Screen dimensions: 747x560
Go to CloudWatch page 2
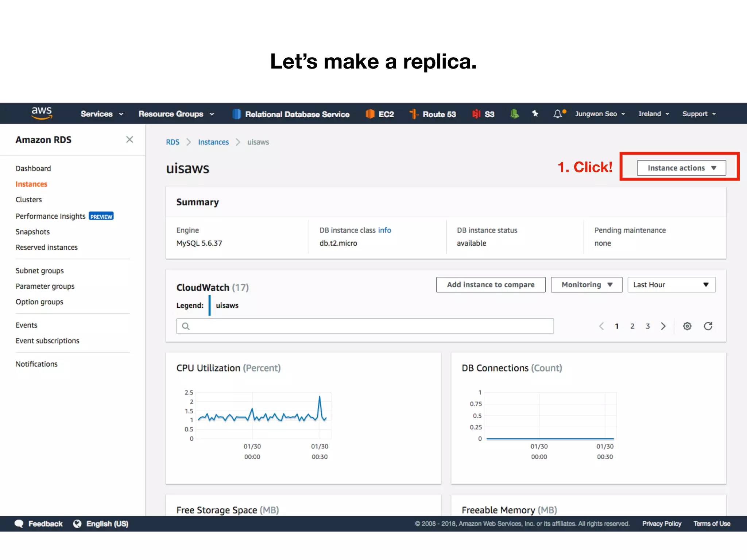(x=632, y=326)
